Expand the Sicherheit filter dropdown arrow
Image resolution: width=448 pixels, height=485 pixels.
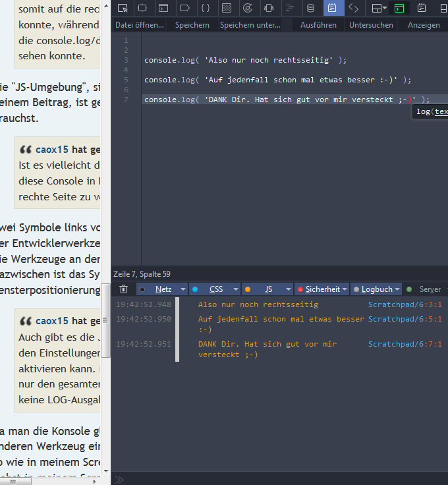pyautogui.click(x=345, y=289)
